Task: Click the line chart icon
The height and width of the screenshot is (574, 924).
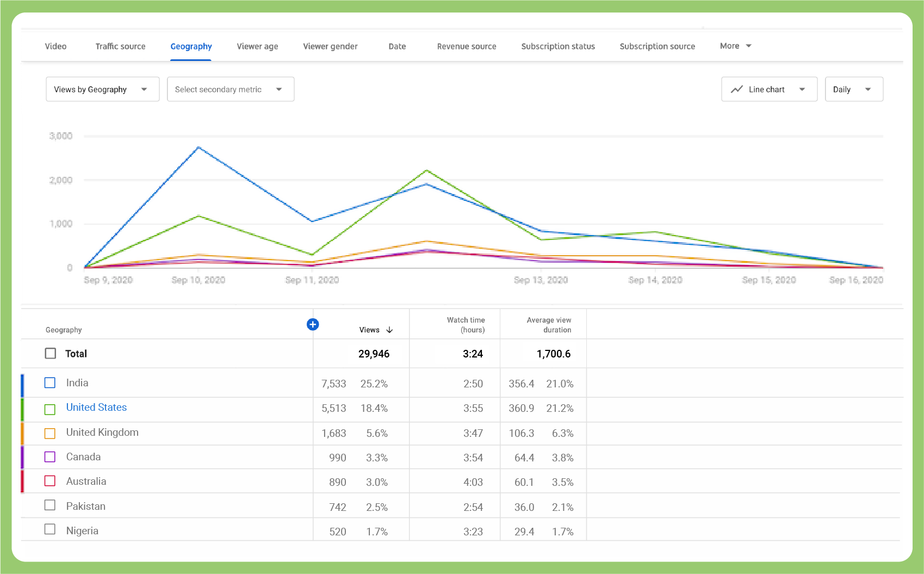Action: tap(737, 89)
